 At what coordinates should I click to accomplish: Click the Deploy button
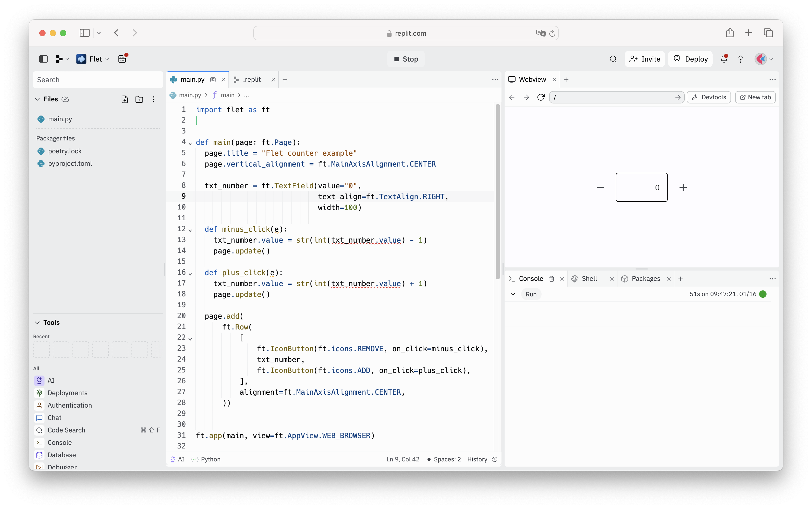tap(690, 59)
